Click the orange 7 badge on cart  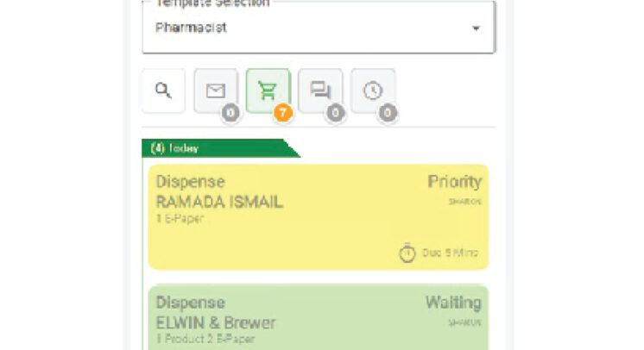pyautogui.click(x=281, y=113)
